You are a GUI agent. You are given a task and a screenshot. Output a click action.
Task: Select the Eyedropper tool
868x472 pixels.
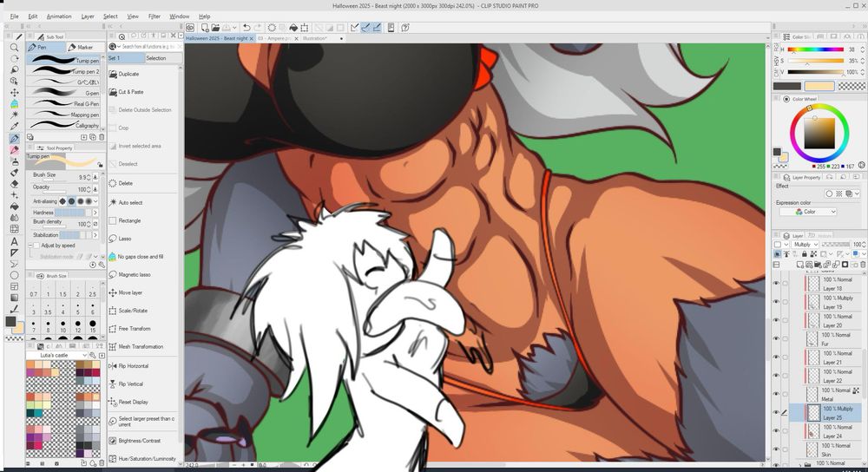[x=15, y=126]
